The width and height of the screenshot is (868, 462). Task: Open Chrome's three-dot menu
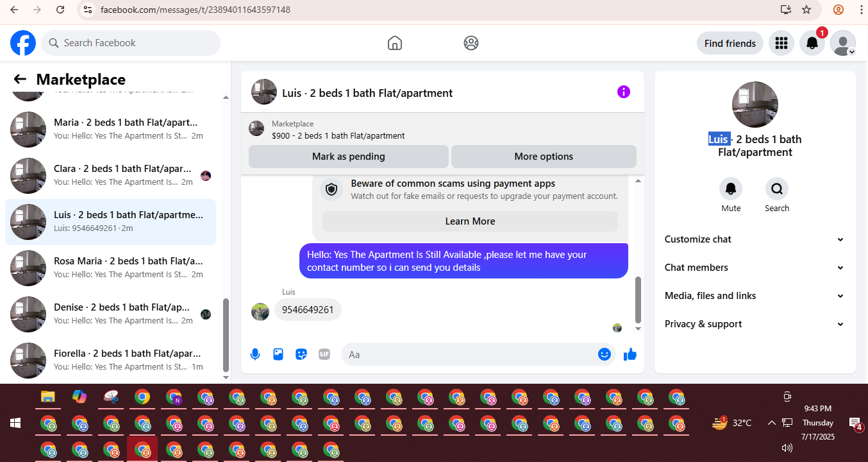point(861,10)
